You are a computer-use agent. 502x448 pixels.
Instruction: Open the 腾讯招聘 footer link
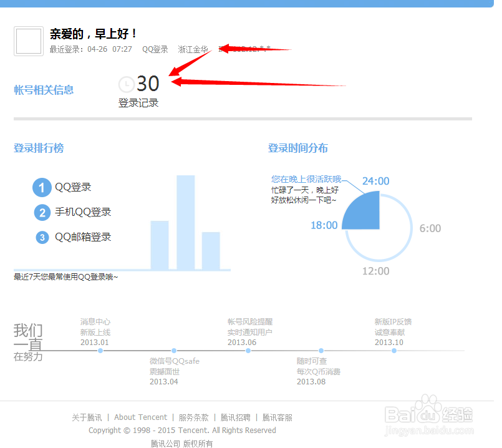click(x=236, y=417)
